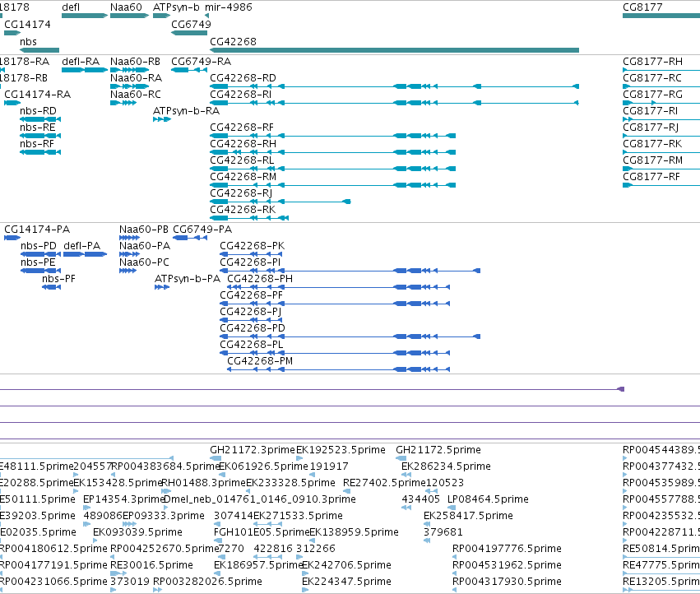Open transcript CG42268-RL
The image size is (700, 594).
point(242,160)
